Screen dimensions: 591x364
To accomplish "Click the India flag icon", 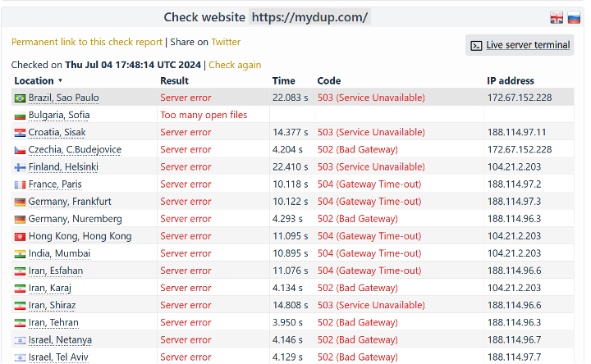I will coord(20,254).
